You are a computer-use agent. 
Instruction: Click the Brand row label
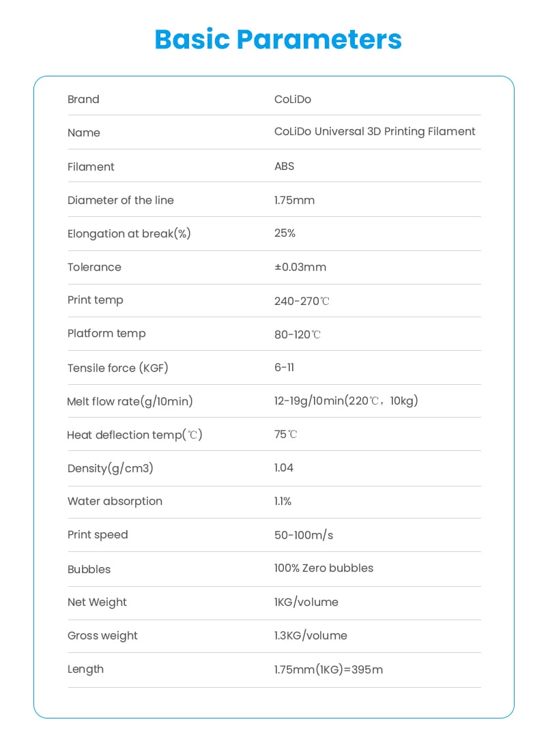pos(83,100)
